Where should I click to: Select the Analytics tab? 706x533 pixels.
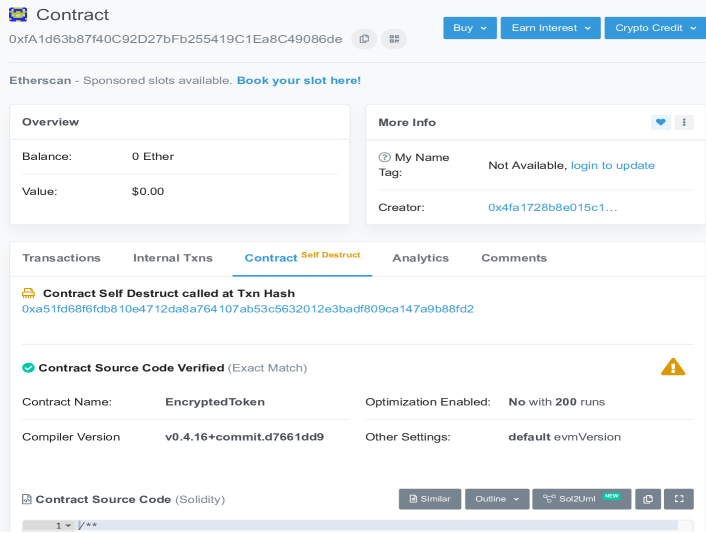[x=420, y=258]
